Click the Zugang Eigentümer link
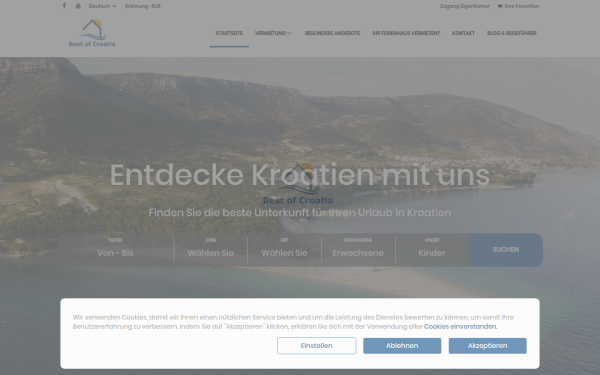This screenshot has width=600, height=375. pos(465,6)
